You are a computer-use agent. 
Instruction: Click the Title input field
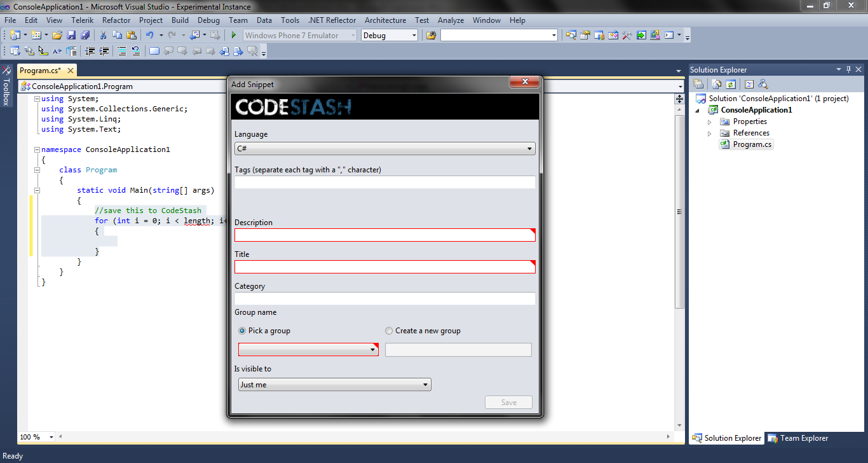point(385,267)
